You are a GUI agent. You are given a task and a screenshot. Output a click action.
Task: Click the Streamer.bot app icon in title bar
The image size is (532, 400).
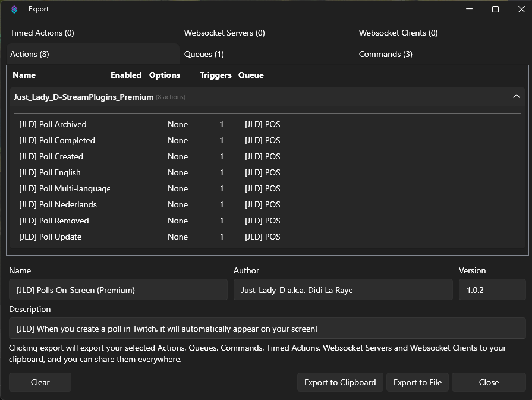pyautogui.click(x=14, y=9)
